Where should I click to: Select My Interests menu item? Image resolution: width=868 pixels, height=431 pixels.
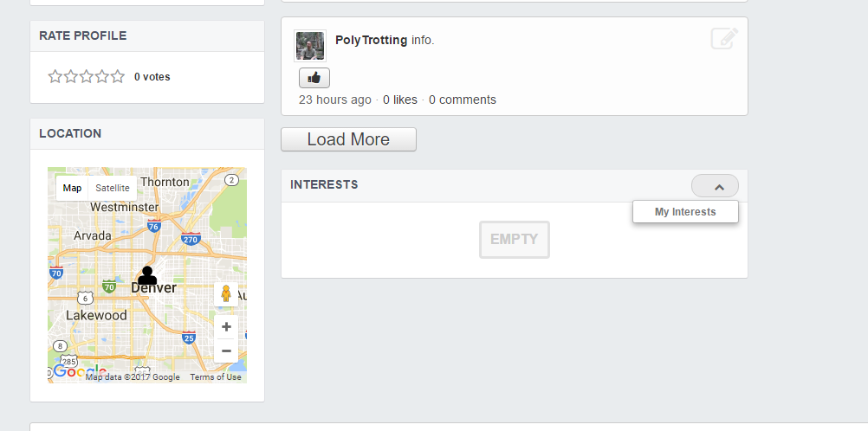[x=685, y=212]
